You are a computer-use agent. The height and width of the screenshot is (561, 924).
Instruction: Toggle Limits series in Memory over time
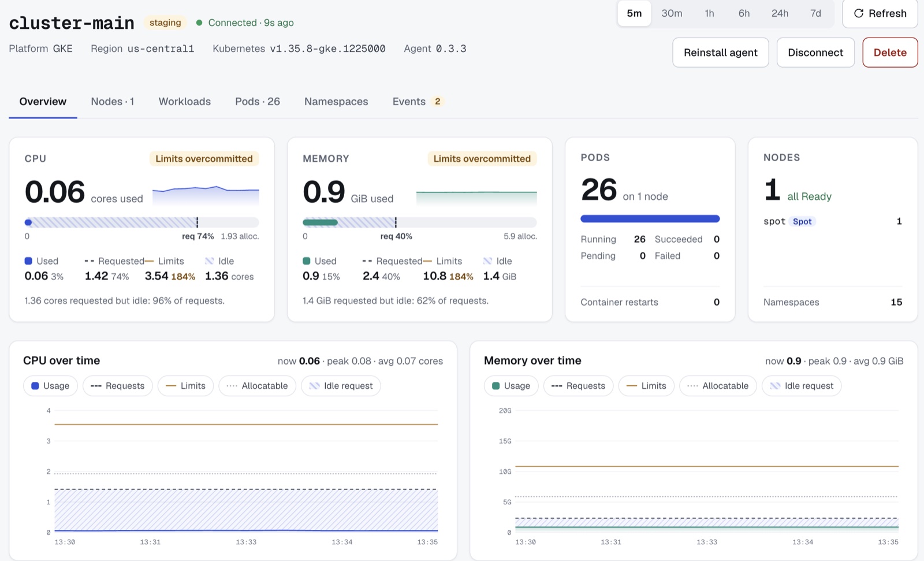pyautogui.click(x=646, y=386)
